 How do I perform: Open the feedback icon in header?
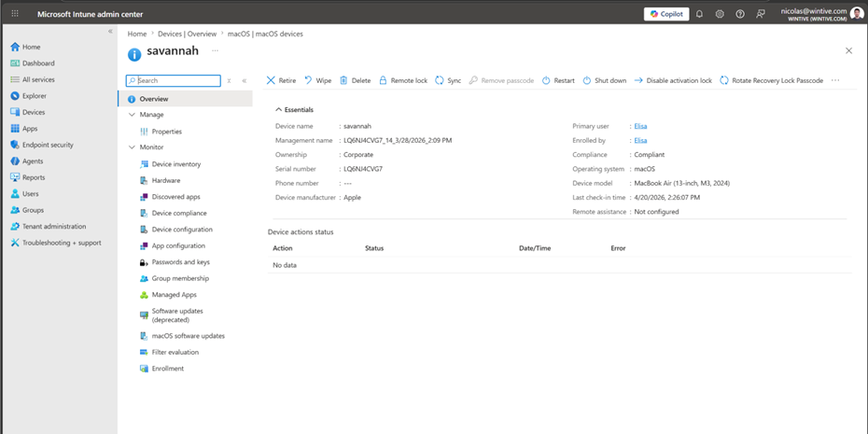click(x=761, y=14)
